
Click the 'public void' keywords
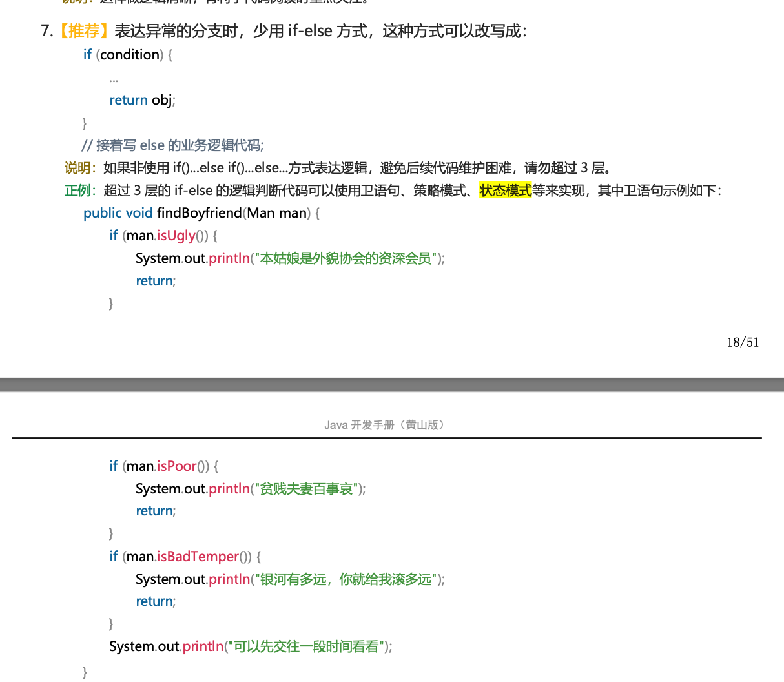click(x=118, y=213)
